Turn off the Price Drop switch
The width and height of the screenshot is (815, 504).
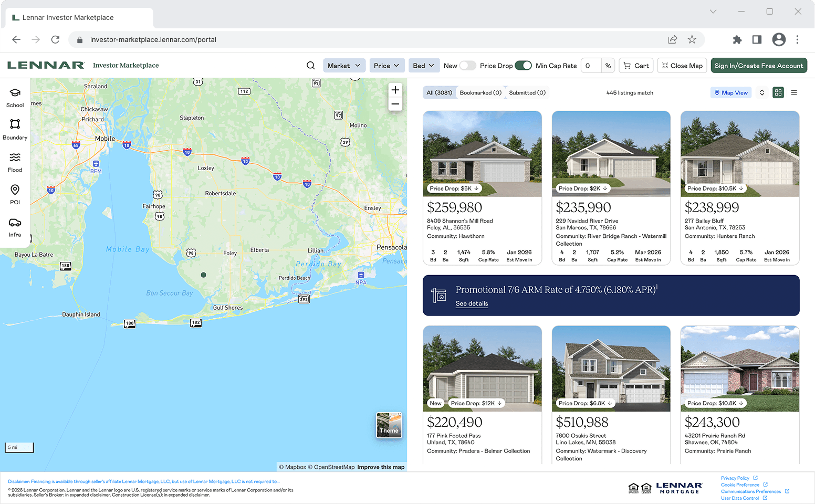[x=523, y=66]
